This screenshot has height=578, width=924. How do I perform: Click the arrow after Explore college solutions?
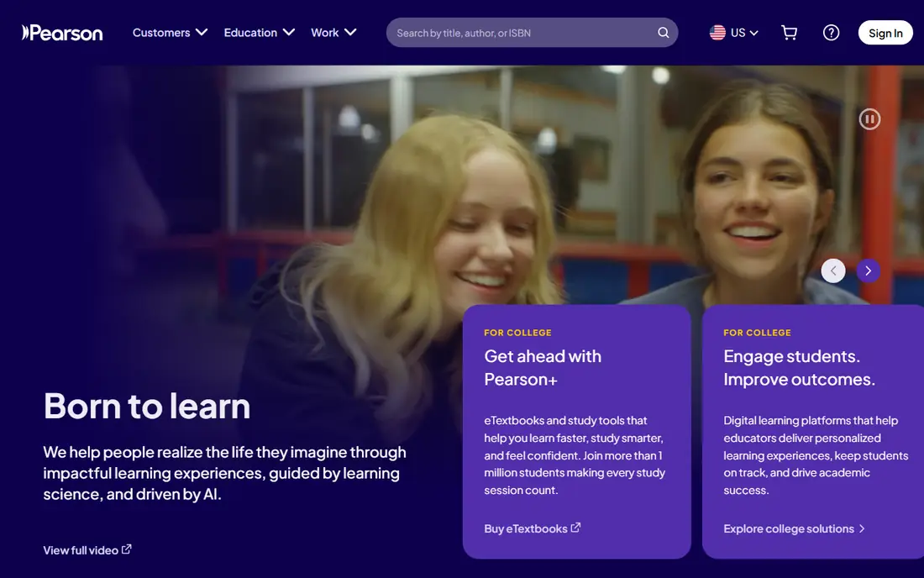pos(862,528)
